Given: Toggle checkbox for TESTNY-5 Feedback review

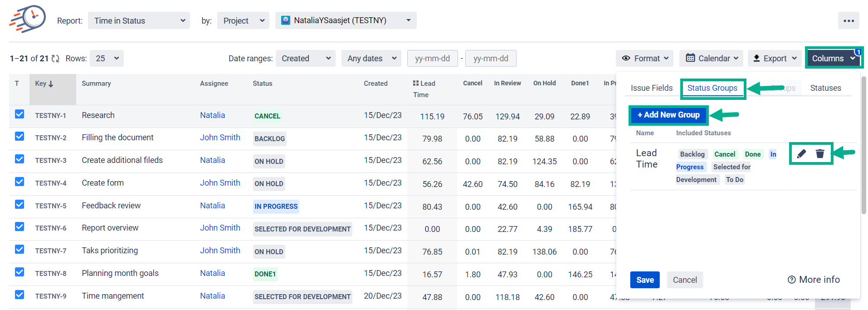Looking at the screenshot, I should pyautogui.click(x=20, y=204).
